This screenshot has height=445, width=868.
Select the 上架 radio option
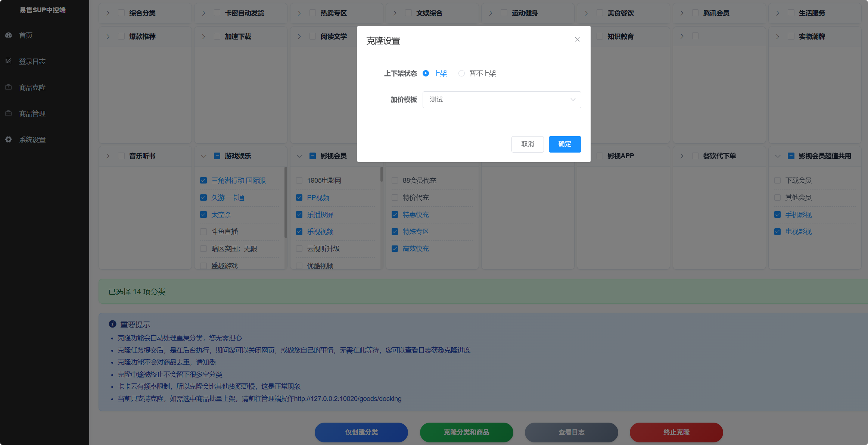[x=426, y=73]
